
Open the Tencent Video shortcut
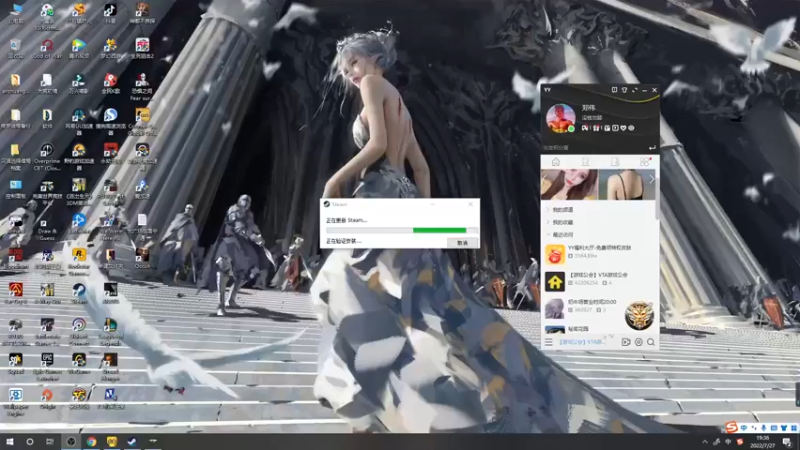[x=79, y=49]
